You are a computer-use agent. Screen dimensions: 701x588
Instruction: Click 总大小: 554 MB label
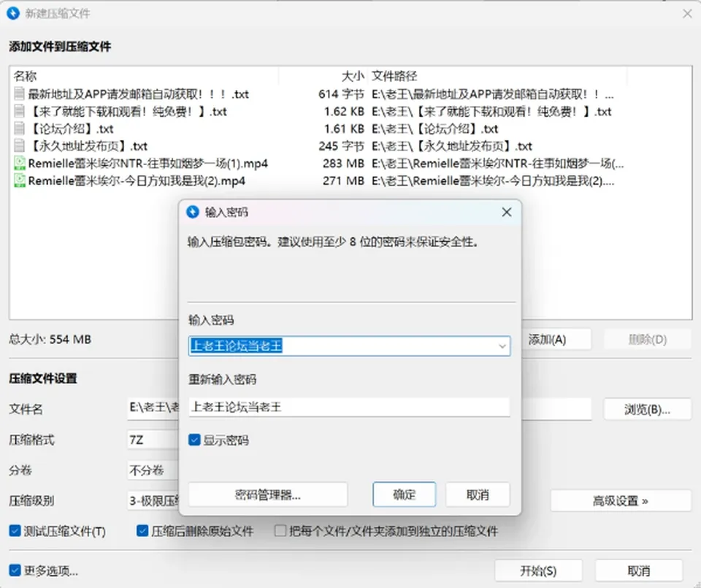pos(50,340)
